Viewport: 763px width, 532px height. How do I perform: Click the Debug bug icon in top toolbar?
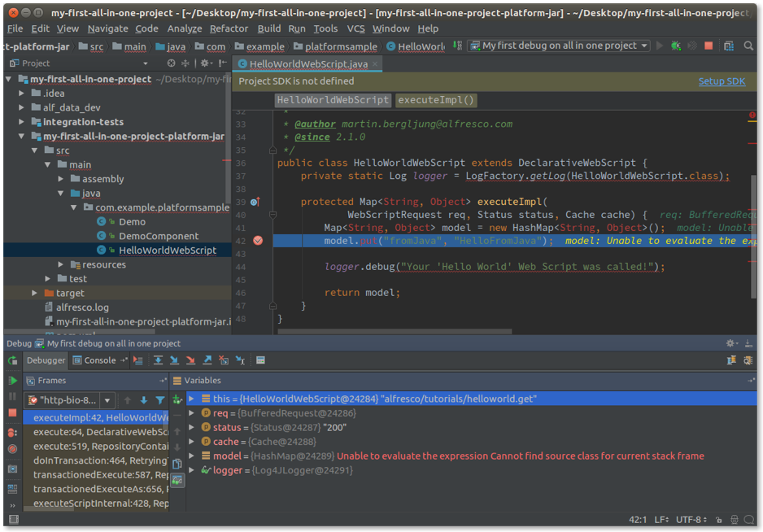(x=675, y=46)
